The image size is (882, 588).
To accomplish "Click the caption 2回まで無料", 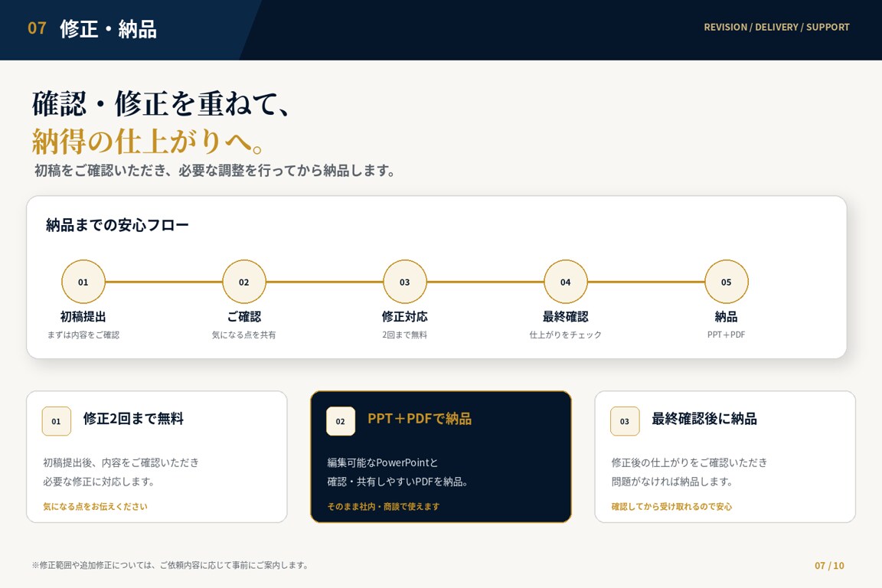I will coord(405,335).
